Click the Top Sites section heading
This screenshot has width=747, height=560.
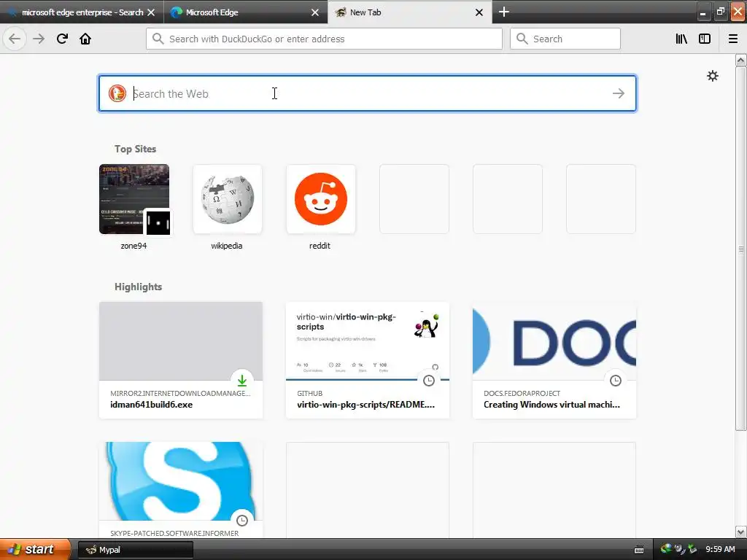(x=135, y=149)
